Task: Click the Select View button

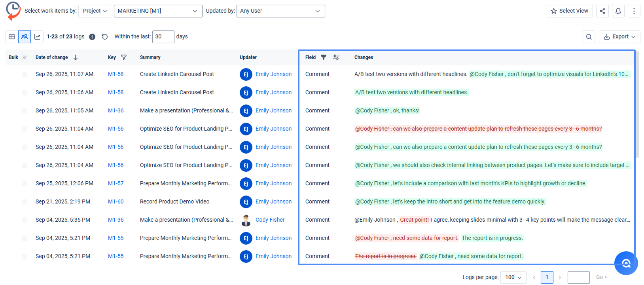Action: [569, 11]
